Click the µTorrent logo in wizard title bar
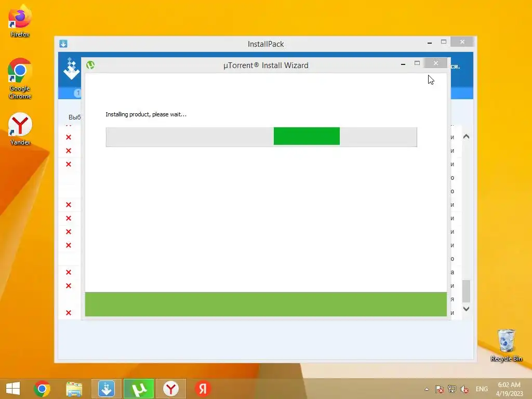 coord(90,65)
